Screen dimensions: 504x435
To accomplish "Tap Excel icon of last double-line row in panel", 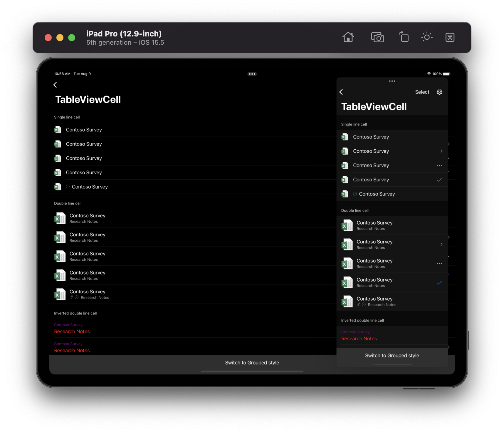I will (x=347, y=302).
